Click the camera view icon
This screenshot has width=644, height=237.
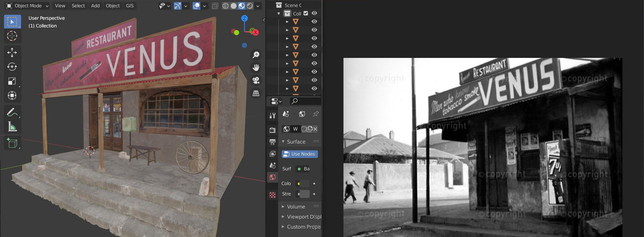pyautogui.click(x=256, y=80)
